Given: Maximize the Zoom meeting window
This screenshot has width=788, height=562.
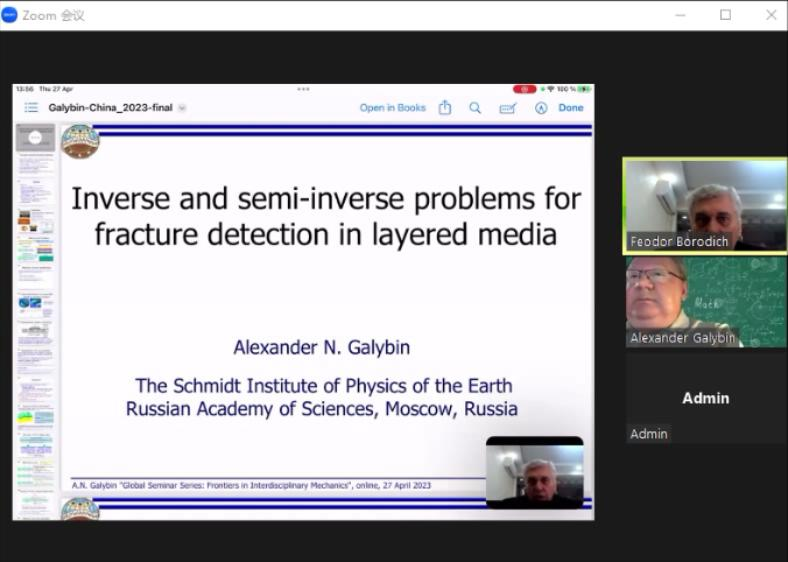Looking at the screenshot, I should 725,14.
